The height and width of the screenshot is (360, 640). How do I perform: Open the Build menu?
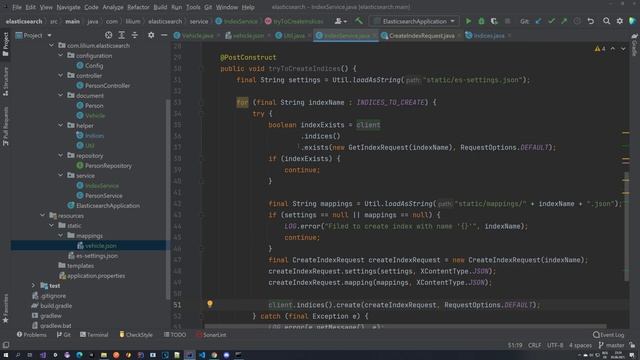(160, 7)
